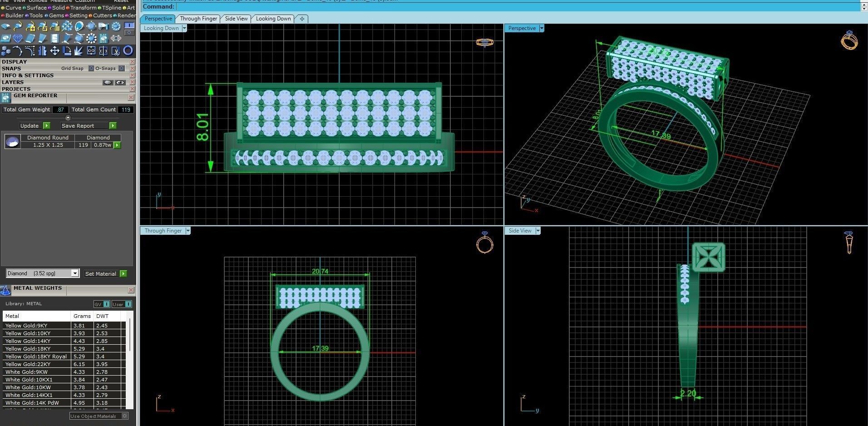This screenshot has width=868, height=426.
Task: Click the Metal Weights scale icon in panel header
Action: (5, 291)
